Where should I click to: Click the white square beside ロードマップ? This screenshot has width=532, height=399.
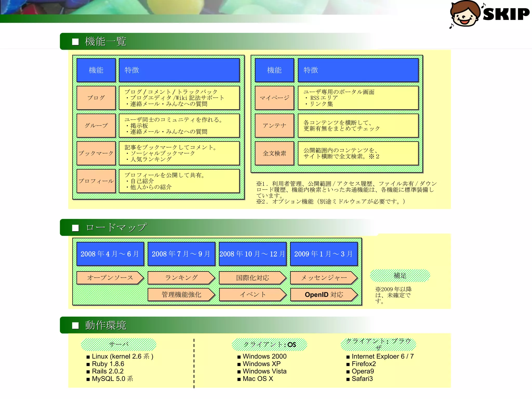pos(75,228)
